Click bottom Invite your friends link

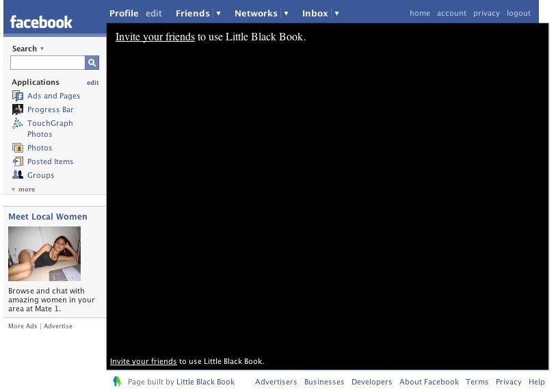143,361
